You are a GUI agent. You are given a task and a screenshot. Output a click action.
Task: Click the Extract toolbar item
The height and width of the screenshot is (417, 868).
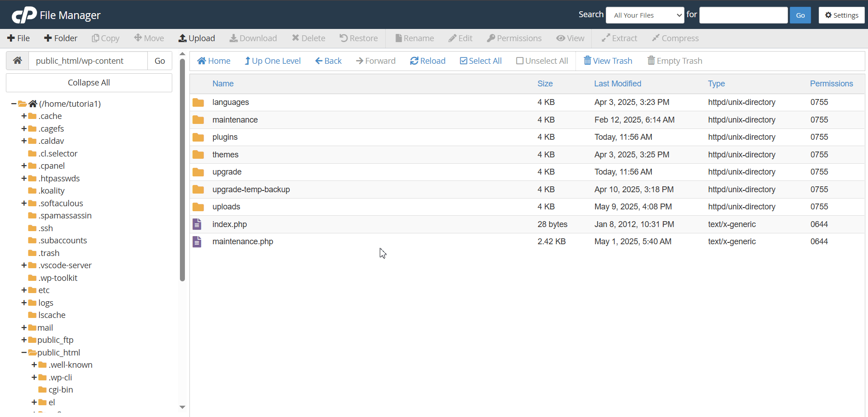(619, 38)
